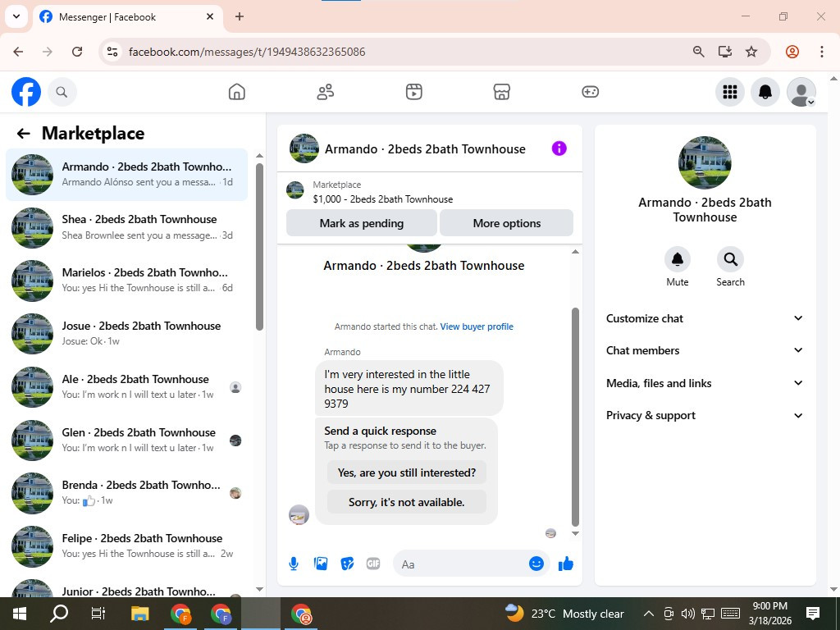The height and width of the screenshot is (630, 840).
Task: Choose a GIF icon
Action: tap(373, 564)
